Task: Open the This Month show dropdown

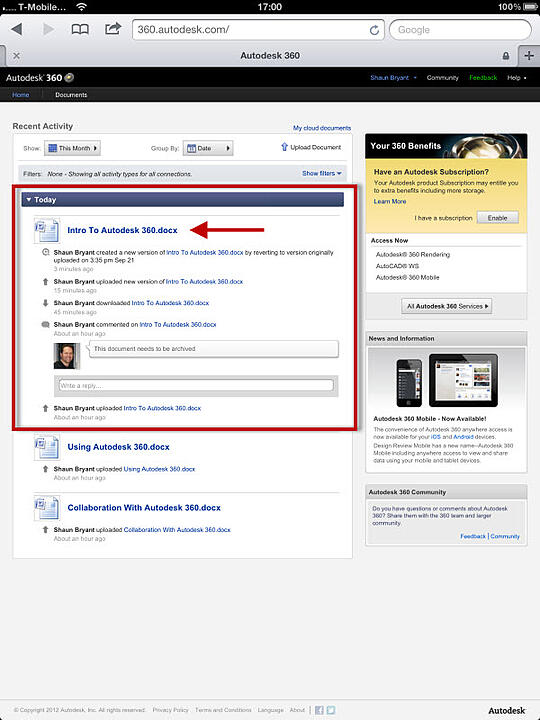Action: tap(73, 148)
